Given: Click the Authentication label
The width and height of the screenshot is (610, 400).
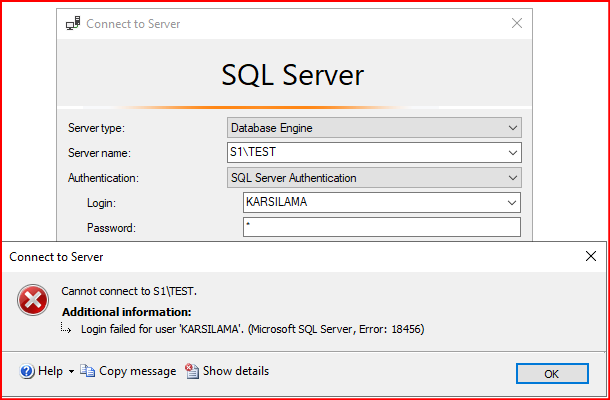Looking at the screenshot, I should (x=103, y=178).
